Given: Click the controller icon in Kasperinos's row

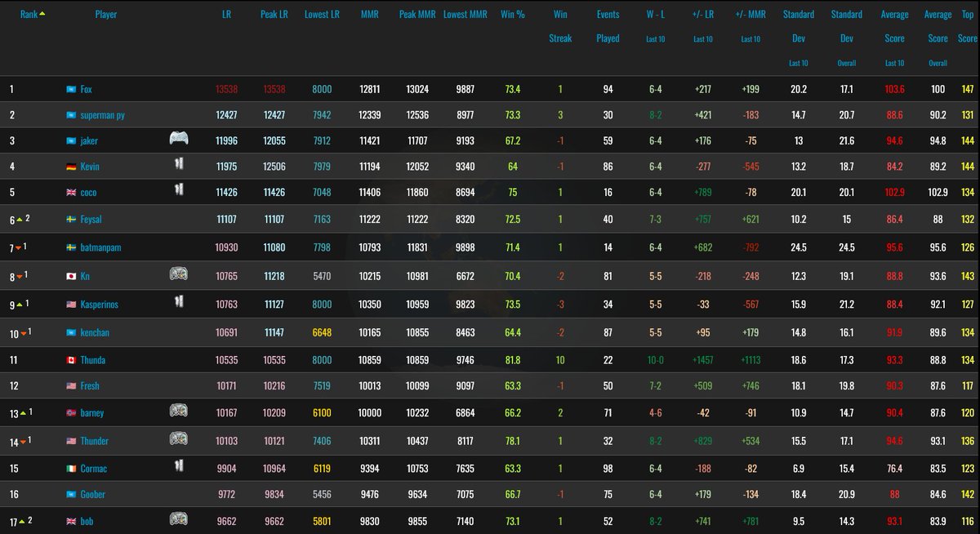Looking at the screenshot, I should point(179,301).
